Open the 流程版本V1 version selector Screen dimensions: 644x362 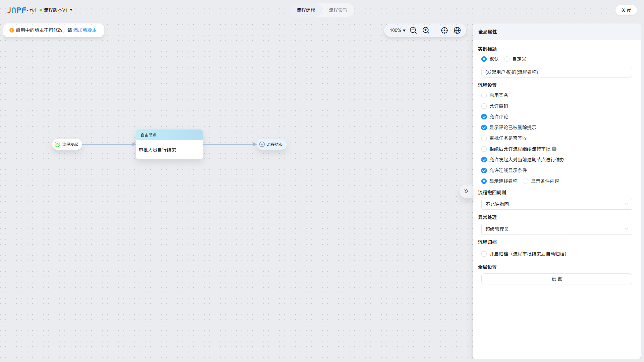point(56,10)
